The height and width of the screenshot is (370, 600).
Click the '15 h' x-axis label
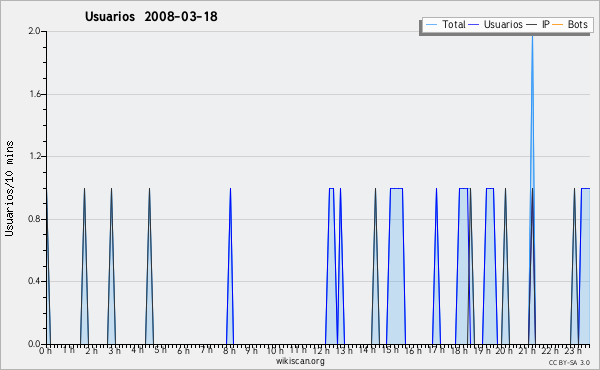point(390,350)
